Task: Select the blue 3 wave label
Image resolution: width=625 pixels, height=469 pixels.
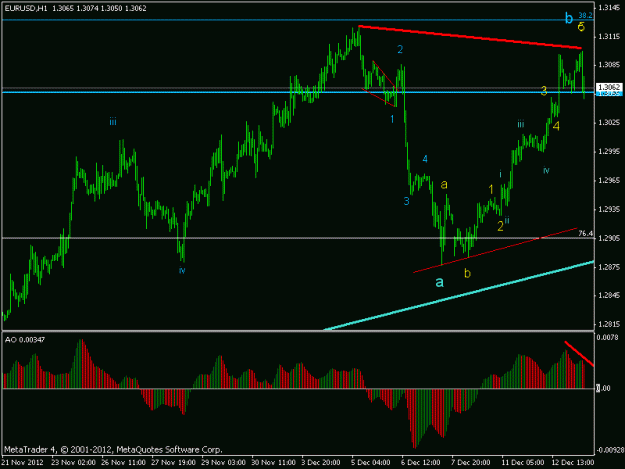Action: point(406,201)
